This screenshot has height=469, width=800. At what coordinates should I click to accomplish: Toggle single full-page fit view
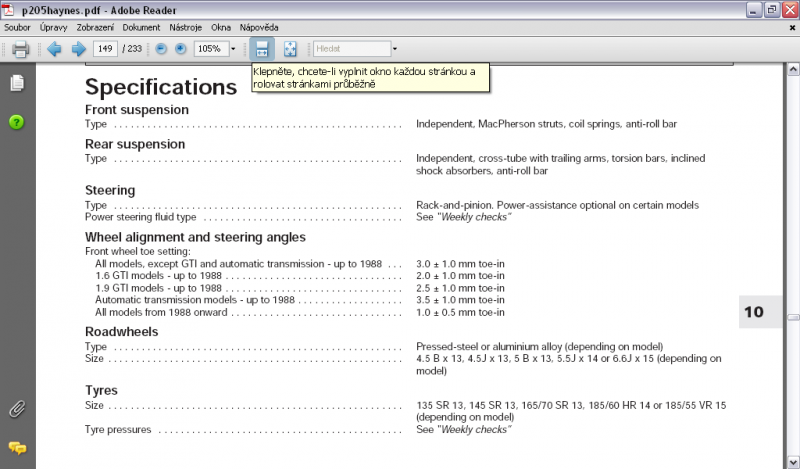[290, 48]
